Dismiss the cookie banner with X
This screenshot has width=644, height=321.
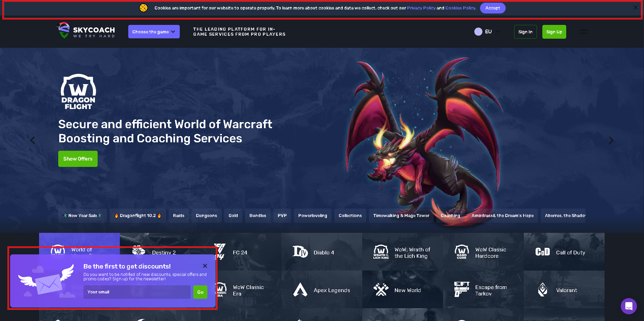click(635, 7)
